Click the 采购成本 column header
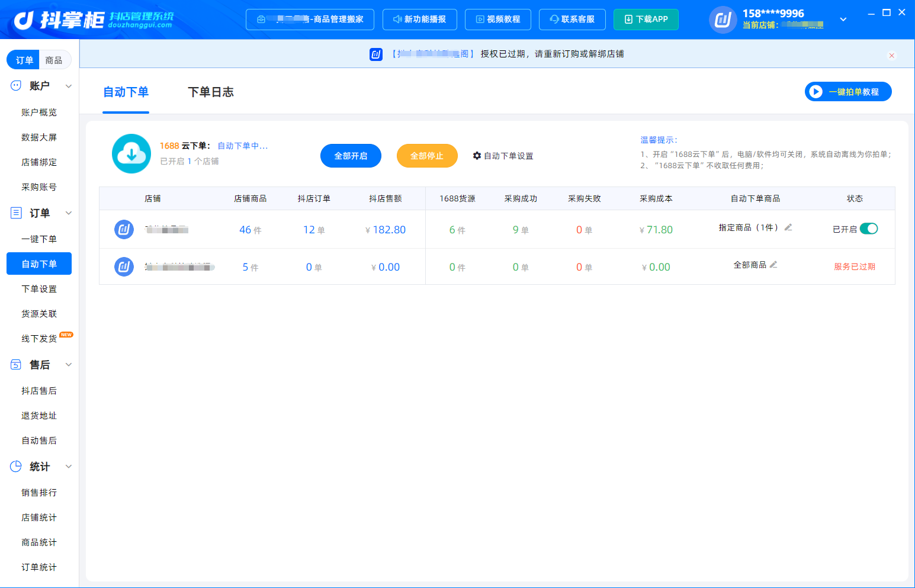Image resolution: width=915 pixels, height=588 pixels. pos(656,199)
